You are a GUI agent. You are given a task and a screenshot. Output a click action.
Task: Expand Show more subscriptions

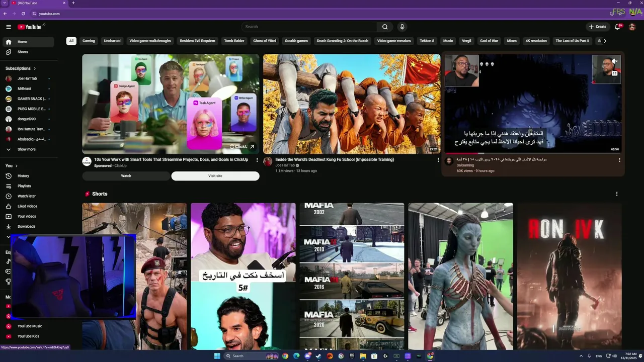29,149
